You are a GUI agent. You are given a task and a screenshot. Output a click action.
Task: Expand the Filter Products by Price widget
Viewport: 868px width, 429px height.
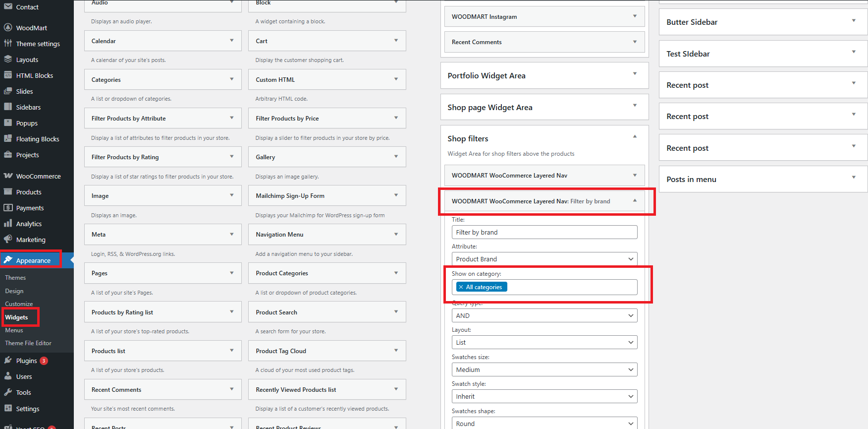coord(396,118)
